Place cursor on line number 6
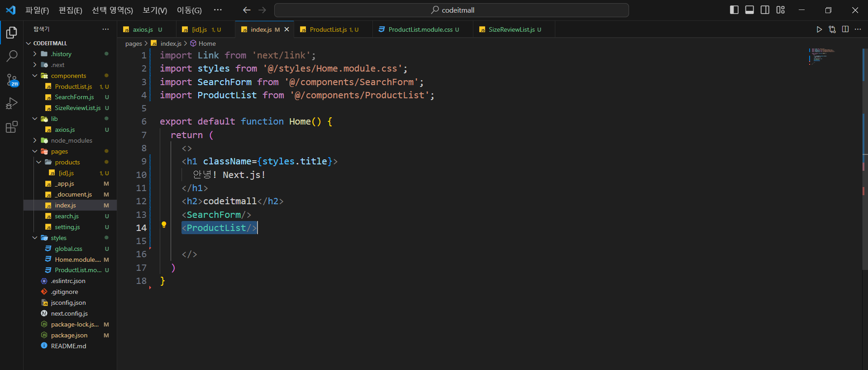 (x=144, y=121)
